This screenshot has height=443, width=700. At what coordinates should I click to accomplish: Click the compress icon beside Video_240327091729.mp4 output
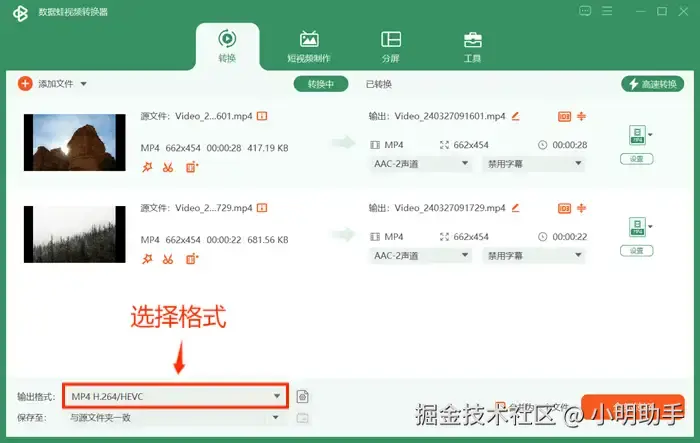[581, 208]
